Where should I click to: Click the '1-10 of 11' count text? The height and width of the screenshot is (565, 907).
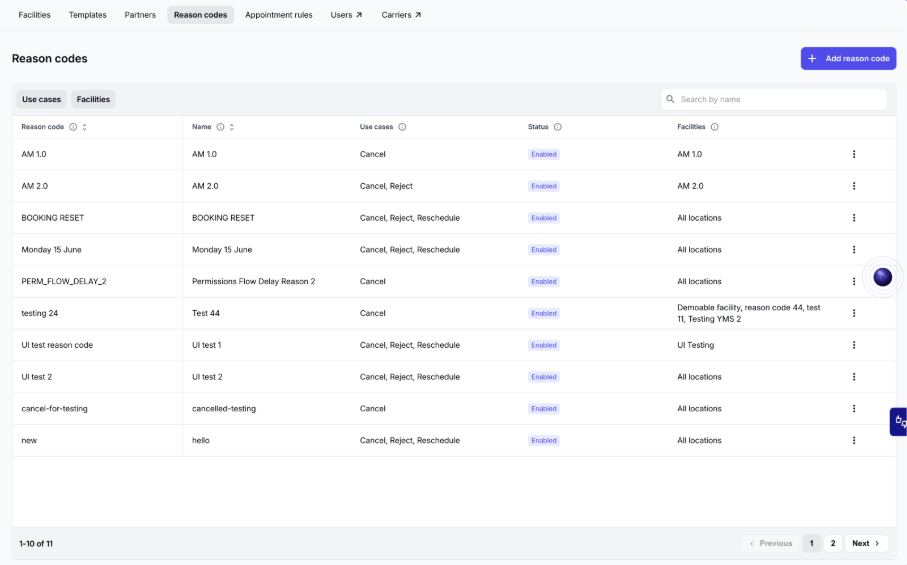36,544
